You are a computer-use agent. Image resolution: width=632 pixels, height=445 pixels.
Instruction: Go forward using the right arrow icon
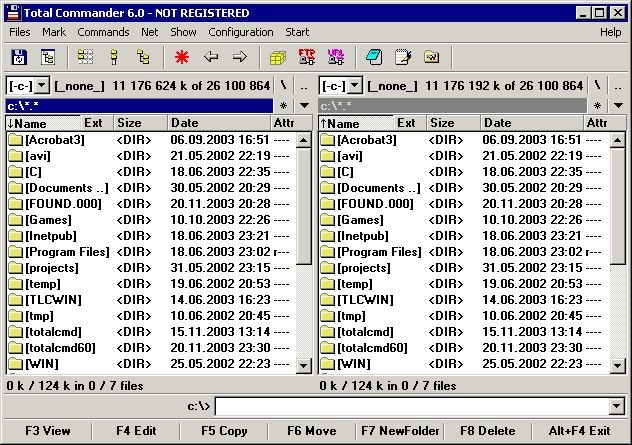240,57
